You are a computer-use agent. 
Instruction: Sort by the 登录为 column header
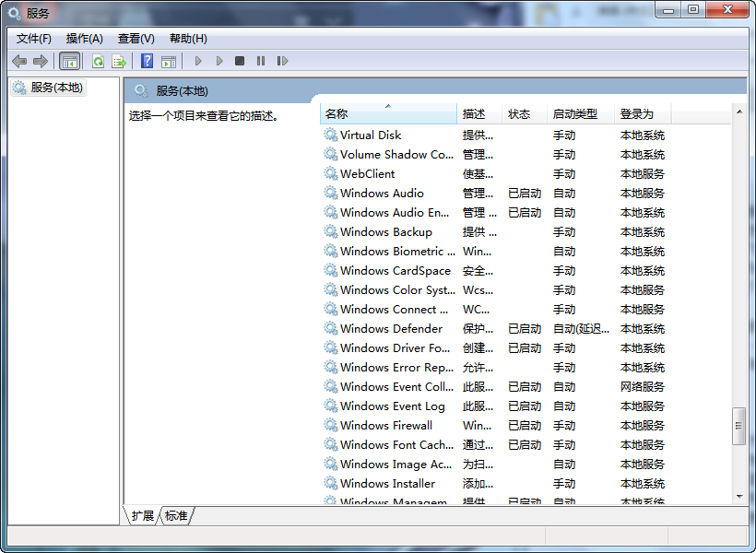[x=643, y=113]
